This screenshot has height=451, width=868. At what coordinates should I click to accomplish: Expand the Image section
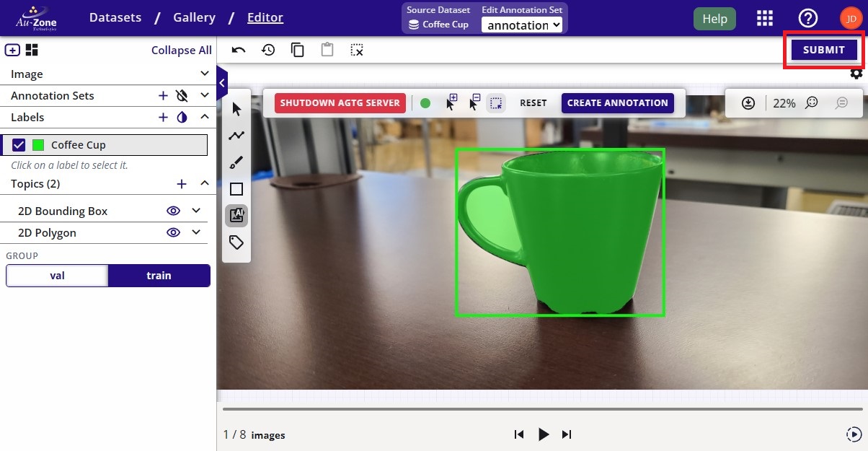(205, 74)
